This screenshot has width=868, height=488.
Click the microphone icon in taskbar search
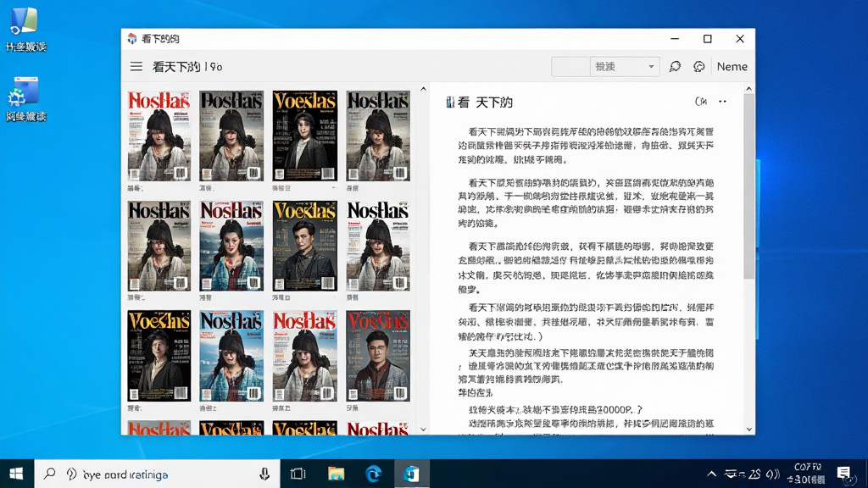click(264, 474)
